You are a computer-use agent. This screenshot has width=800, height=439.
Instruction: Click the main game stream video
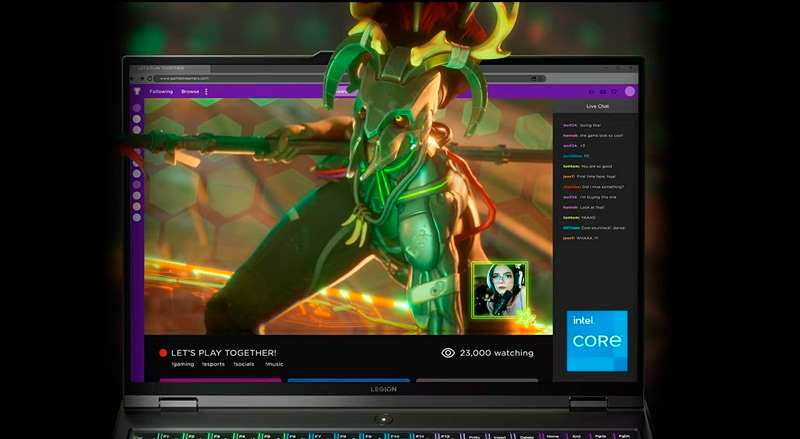click(348, 216)
